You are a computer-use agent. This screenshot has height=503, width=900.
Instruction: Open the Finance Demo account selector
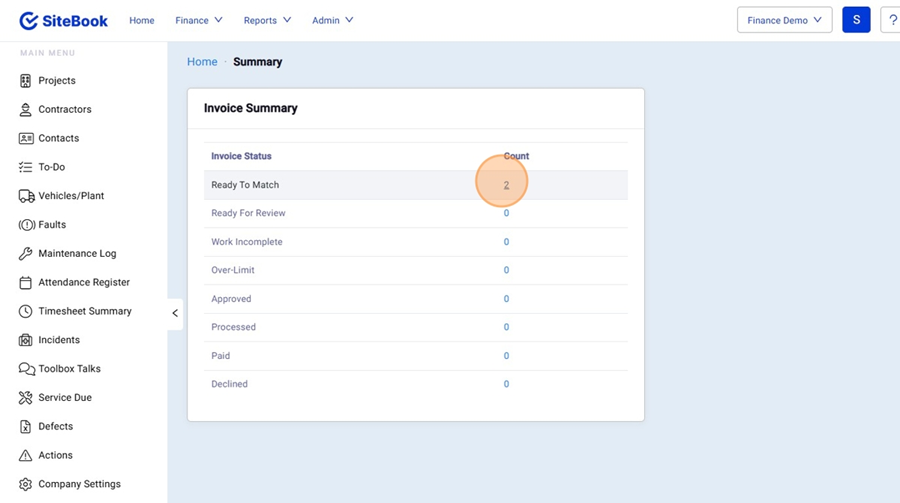coord(784,20)
